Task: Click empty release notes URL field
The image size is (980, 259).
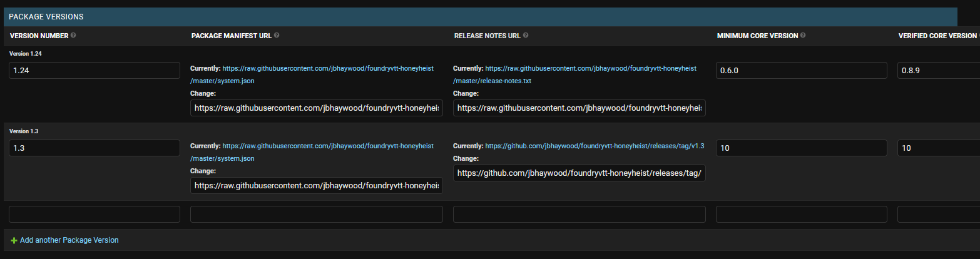Action: coord(579,215)
